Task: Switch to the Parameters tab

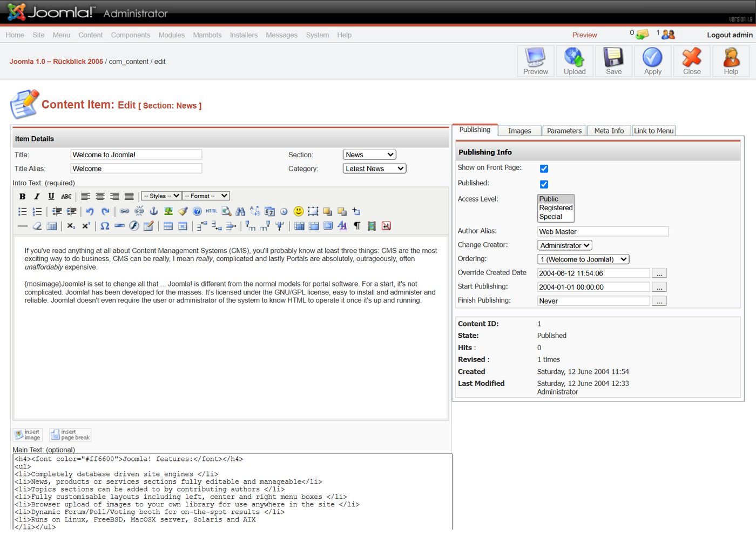Action: pos(564,131)
